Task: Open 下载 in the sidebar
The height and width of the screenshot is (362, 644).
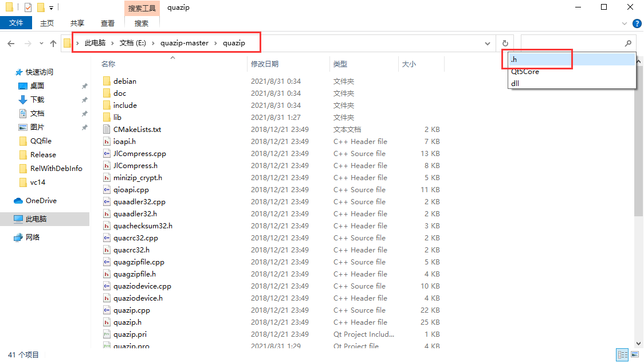Action: coord(37,100)
